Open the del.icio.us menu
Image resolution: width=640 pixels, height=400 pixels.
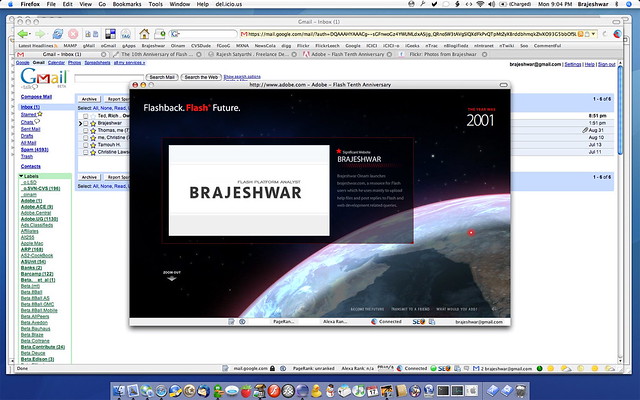point(229,4)
